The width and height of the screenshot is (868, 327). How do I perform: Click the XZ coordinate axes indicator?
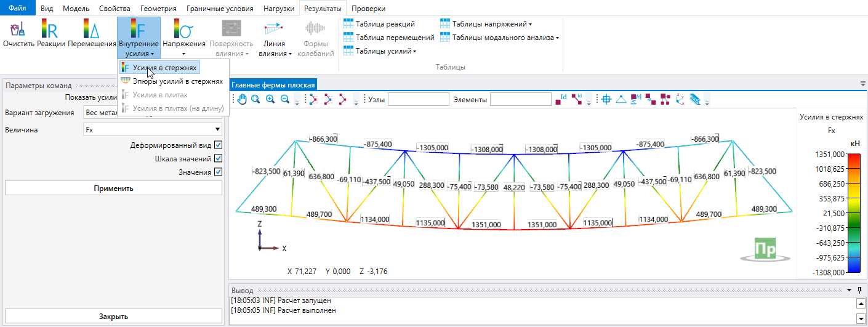pos(271,237)
